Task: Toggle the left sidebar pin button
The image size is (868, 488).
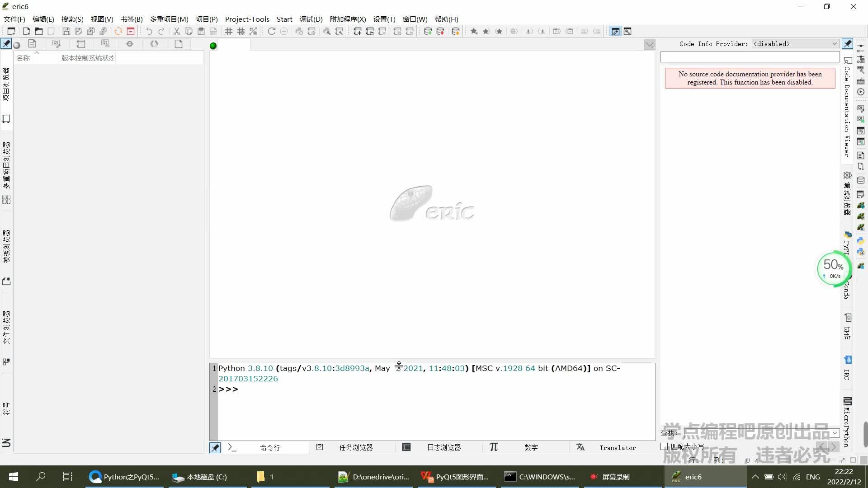Action: [6, 44]
